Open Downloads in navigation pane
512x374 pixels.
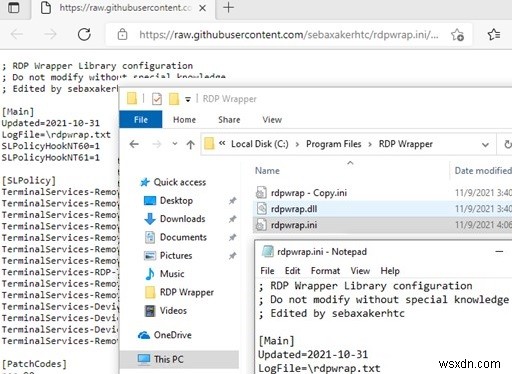(x=182, y=219)
